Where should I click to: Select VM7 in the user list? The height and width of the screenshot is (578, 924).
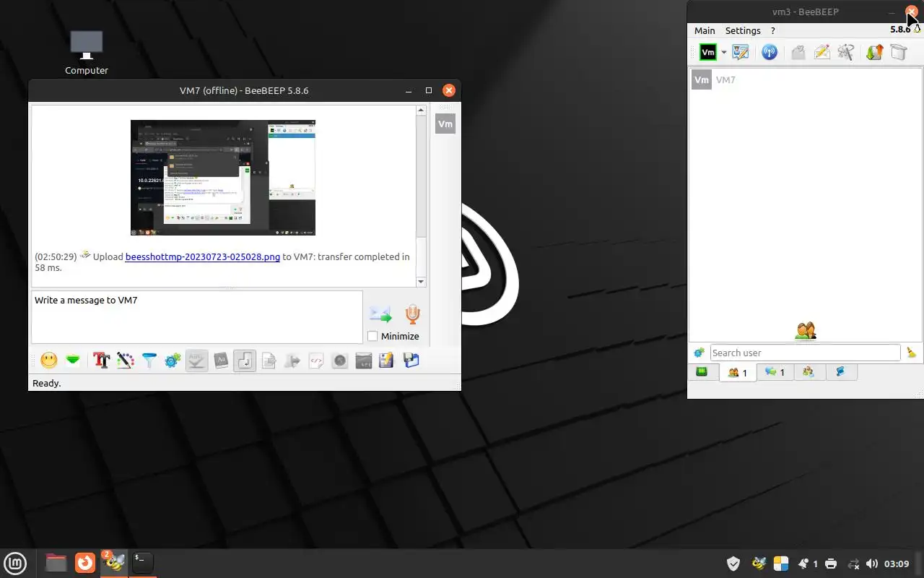tap(804, 79)
